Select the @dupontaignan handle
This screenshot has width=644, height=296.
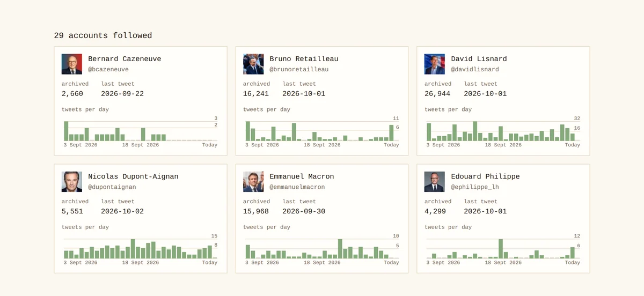[112, 188]
